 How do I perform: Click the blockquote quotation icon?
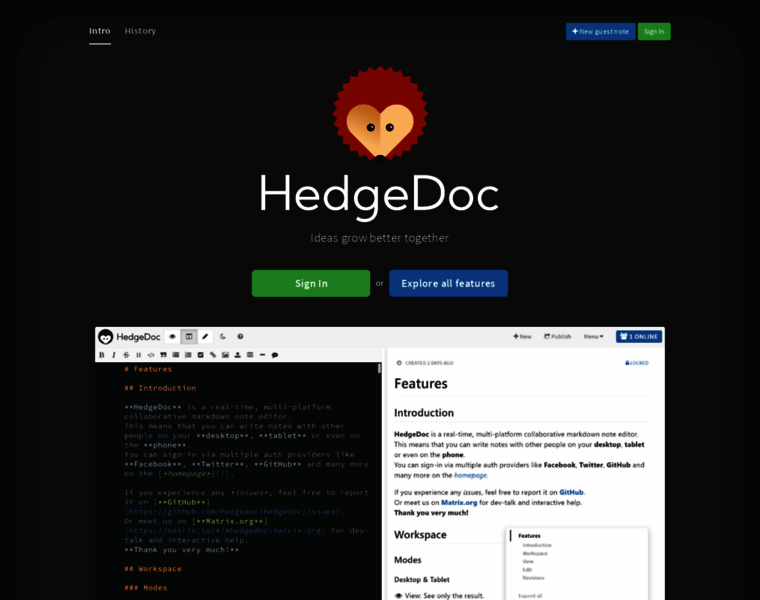pos(163,355)
